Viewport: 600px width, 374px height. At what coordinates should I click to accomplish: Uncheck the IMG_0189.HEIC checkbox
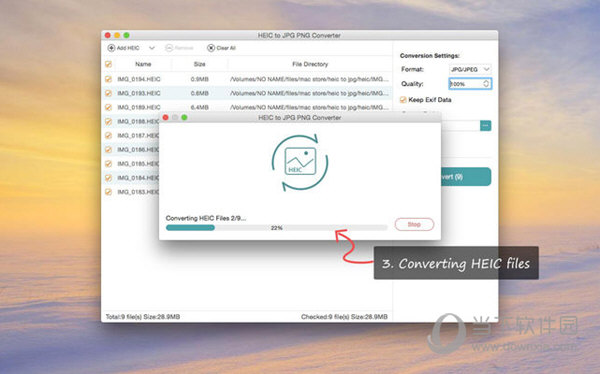click(x=108, y=107)
